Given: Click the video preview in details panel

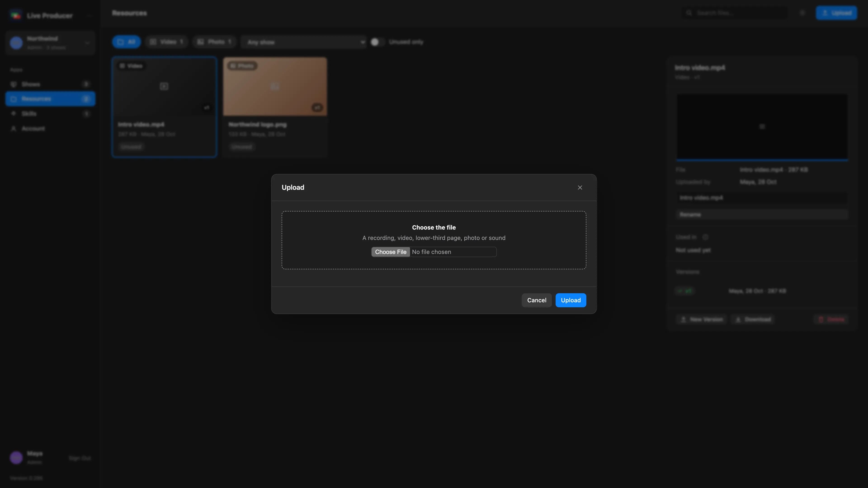Looking at the screenshot, I should [762, 127].
